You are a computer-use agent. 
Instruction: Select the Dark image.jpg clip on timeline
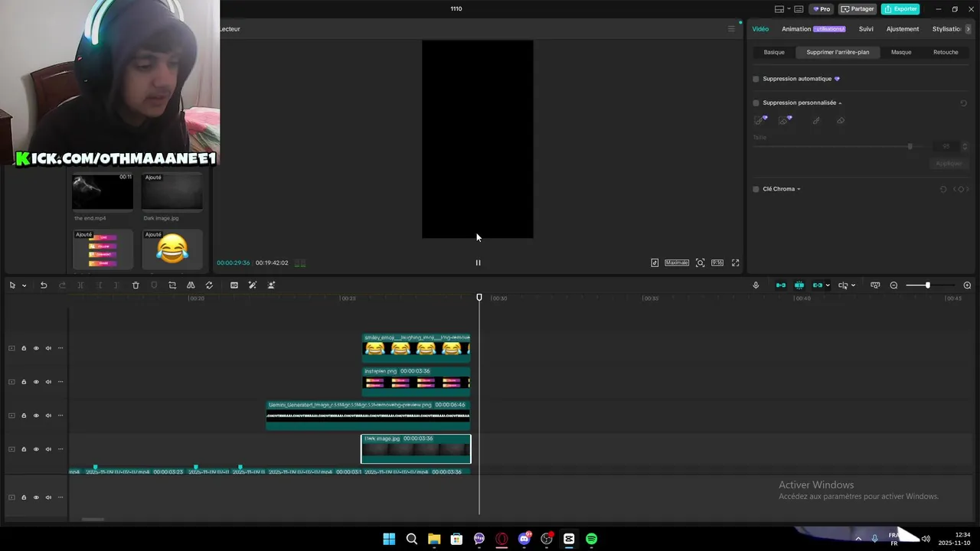(416, 449)
